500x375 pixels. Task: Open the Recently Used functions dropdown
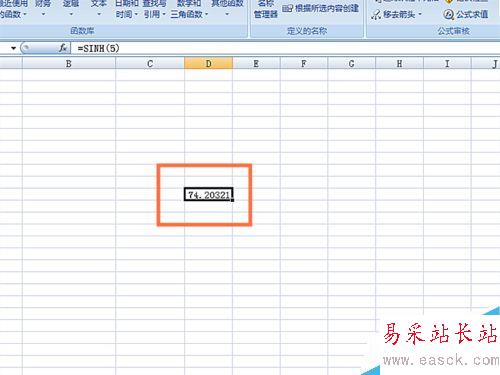point(13,9)
